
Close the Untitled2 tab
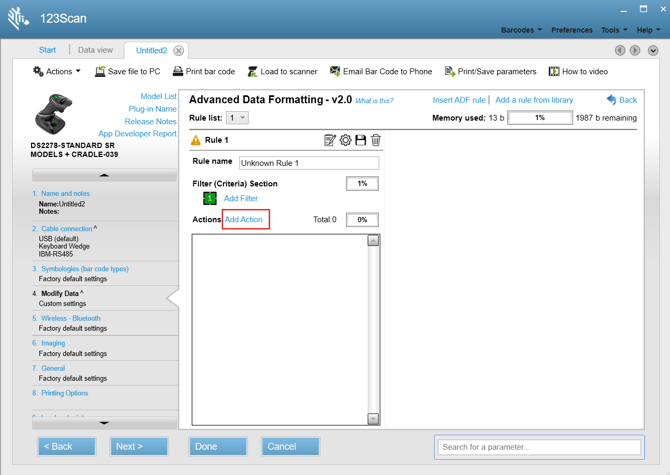(x=179, y=51)
